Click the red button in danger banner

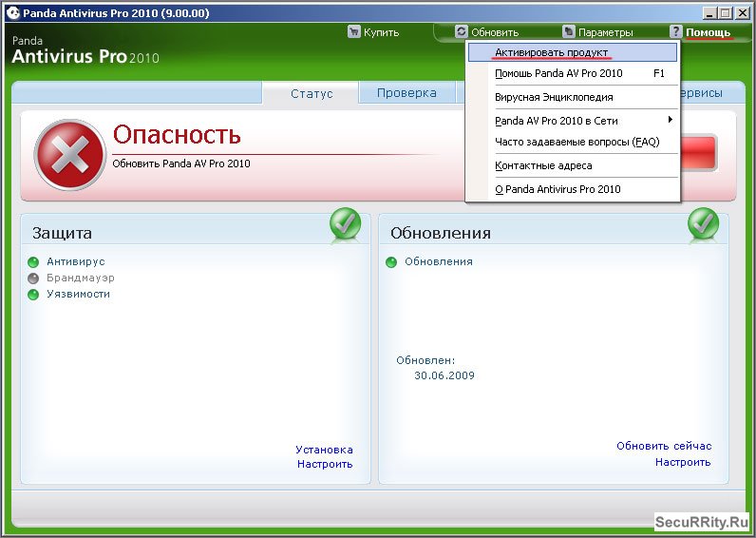[x=698, y=152]
